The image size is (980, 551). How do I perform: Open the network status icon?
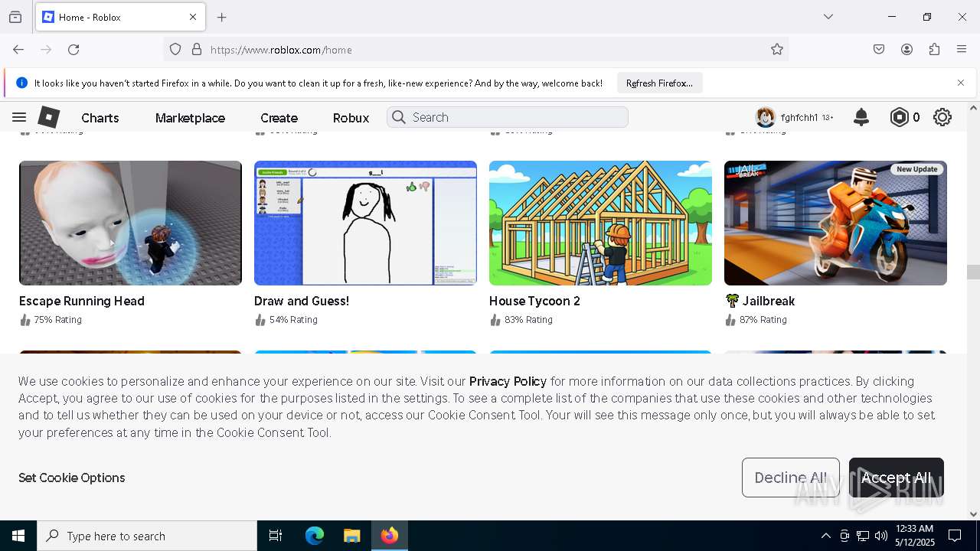tap(863, 536)
